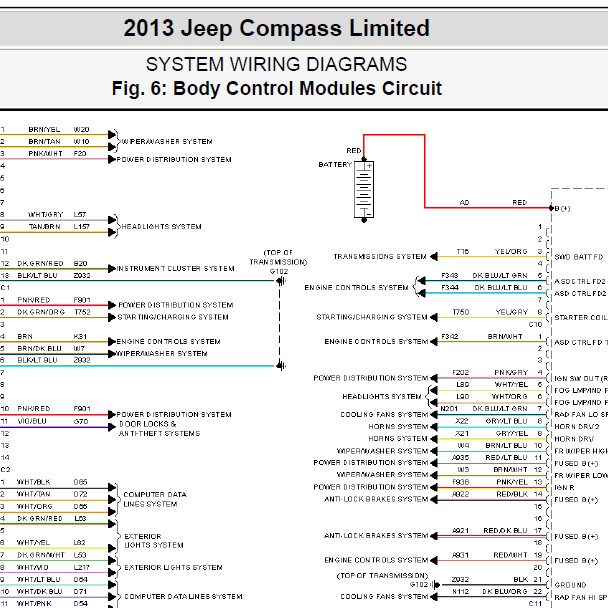Click the A922 'RED/BLK' wire label

click(x=512, y=494)
